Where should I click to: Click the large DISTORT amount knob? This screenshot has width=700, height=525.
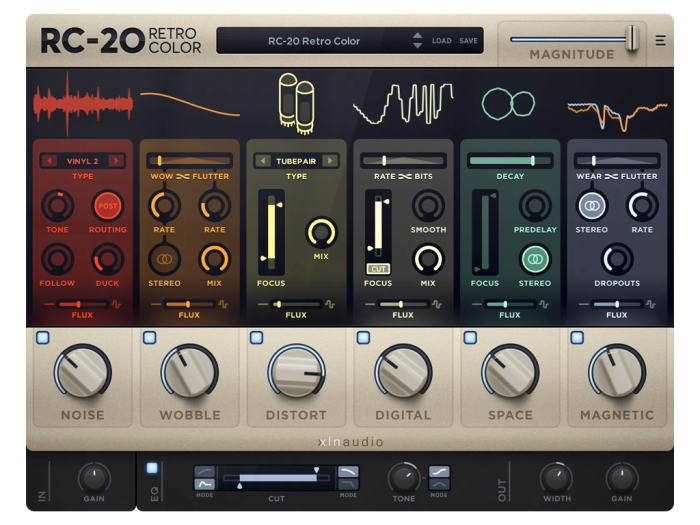(x=296, y=371)
